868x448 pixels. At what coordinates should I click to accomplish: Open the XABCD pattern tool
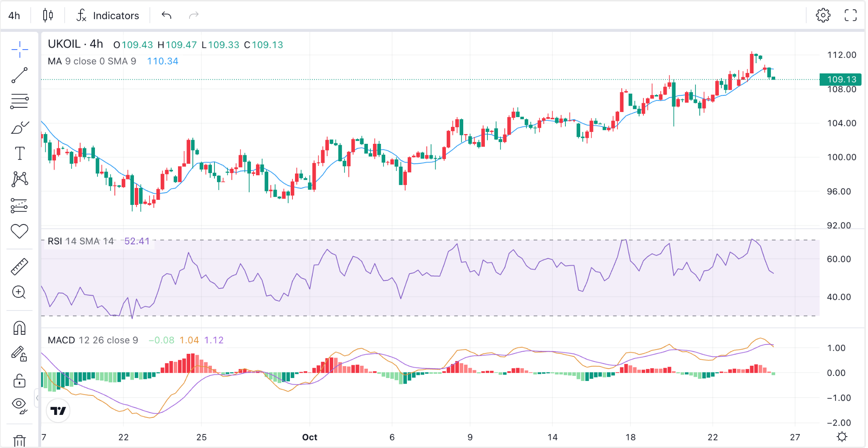point(19,179)
